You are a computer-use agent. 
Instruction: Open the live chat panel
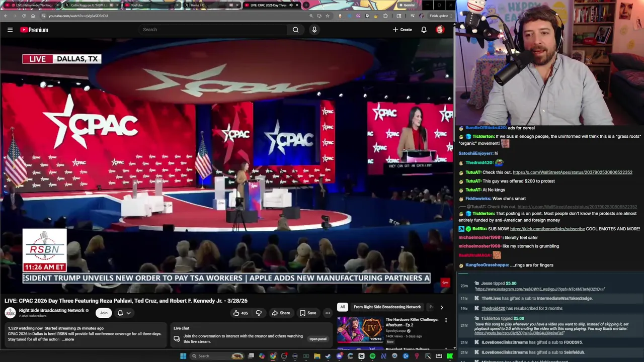tap(318, 339)
